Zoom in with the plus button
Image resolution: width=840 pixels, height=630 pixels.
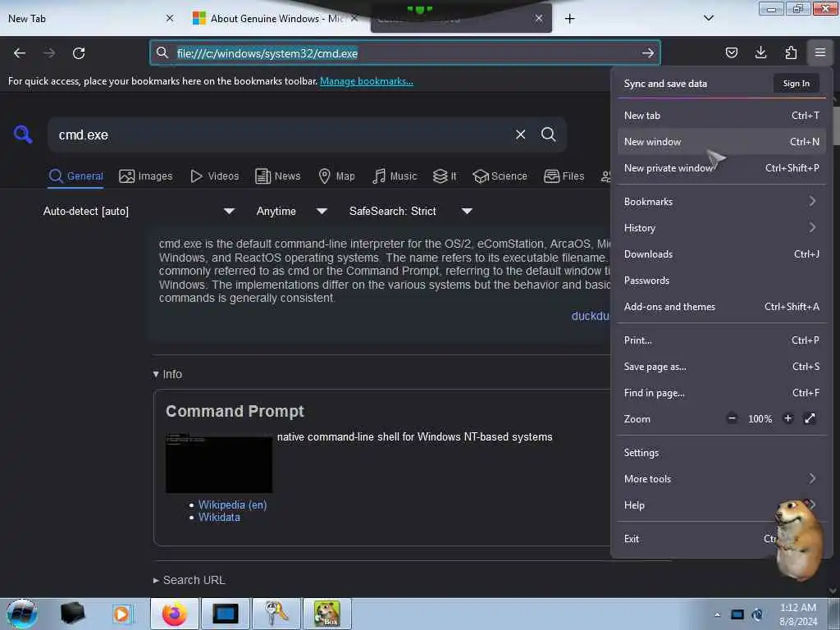[787, 418]
